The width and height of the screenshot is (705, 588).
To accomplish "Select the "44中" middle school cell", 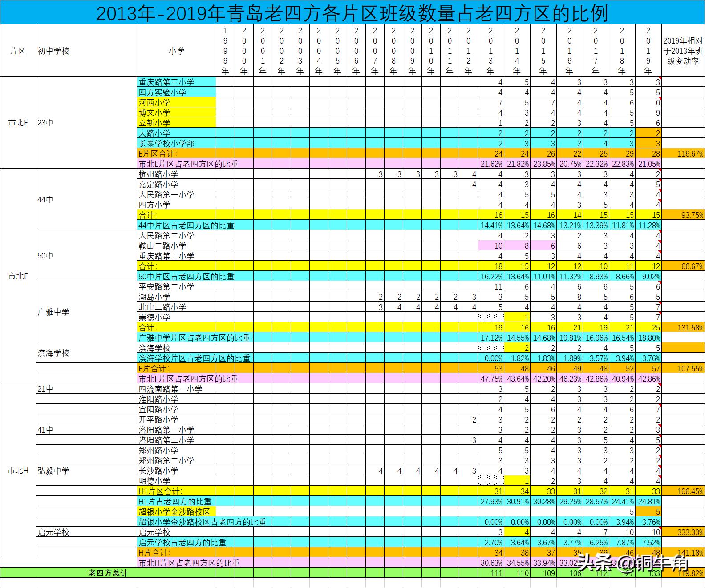I will pyautogui.click(x=86, y=199).
